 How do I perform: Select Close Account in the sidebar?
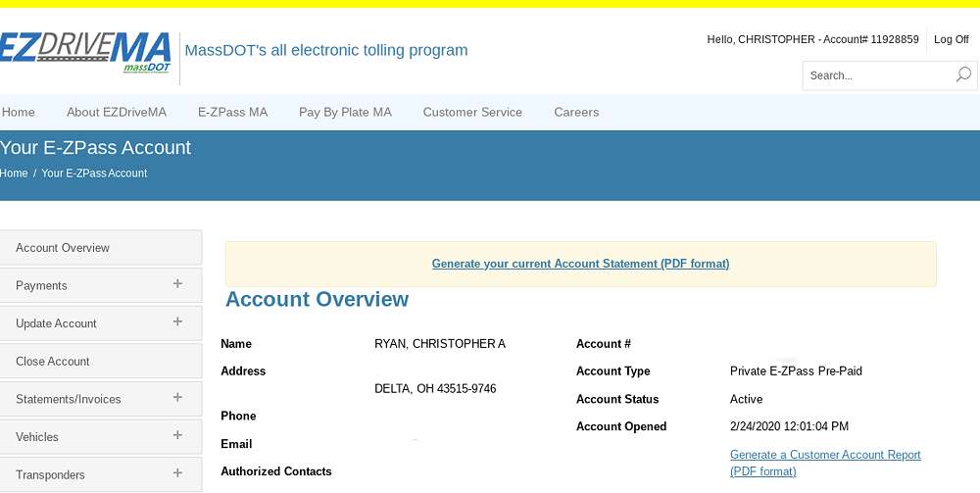point(101,361)
